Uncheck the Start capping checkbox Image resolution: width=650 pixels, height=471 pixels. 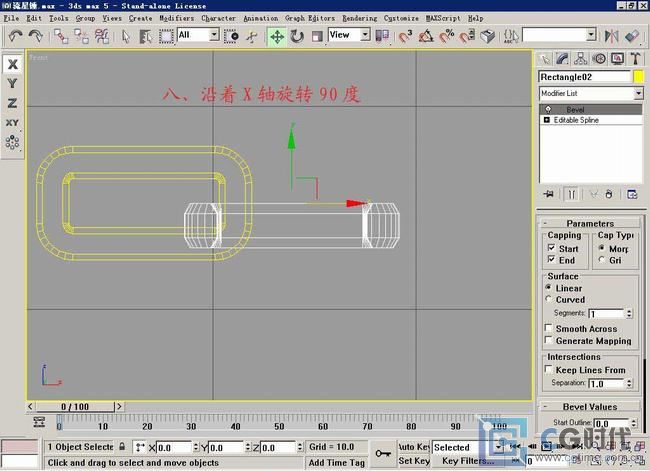[x=551, y=248]
